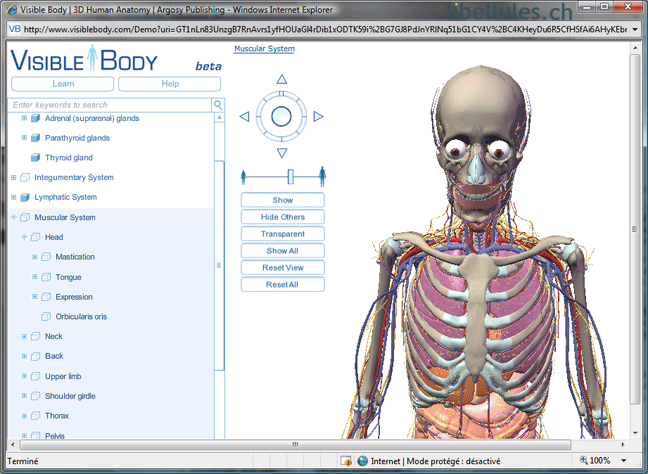
Task: Click the page horizontal scrollbar thumb
Action: coord(295,445)
